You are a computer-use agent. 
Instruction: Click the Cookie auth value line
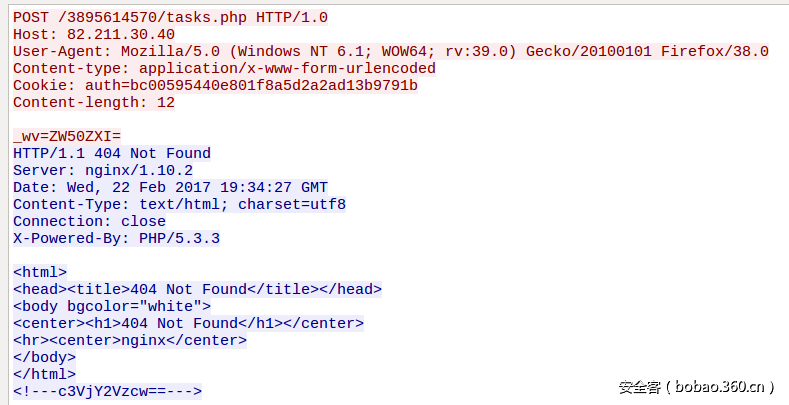[x=215, y=86]
